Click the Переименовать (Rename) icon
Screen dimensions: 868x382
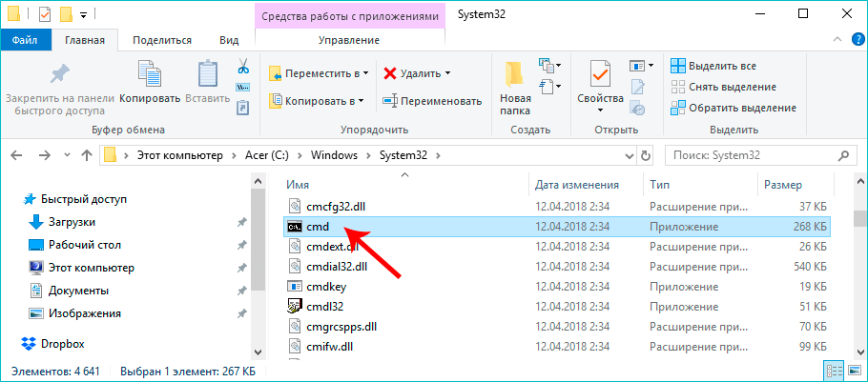tap(390, 100)
